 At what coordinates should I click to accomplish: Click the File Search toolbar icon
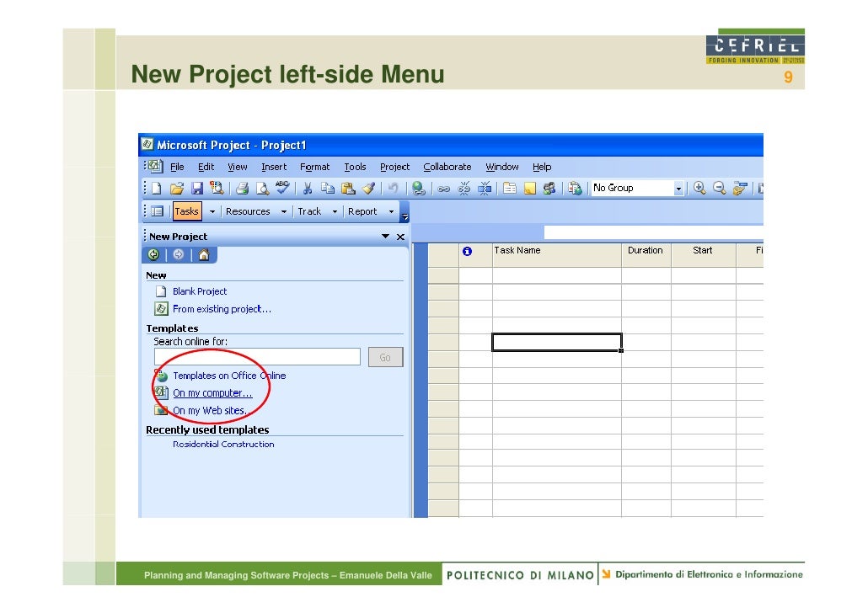[217, 188]
